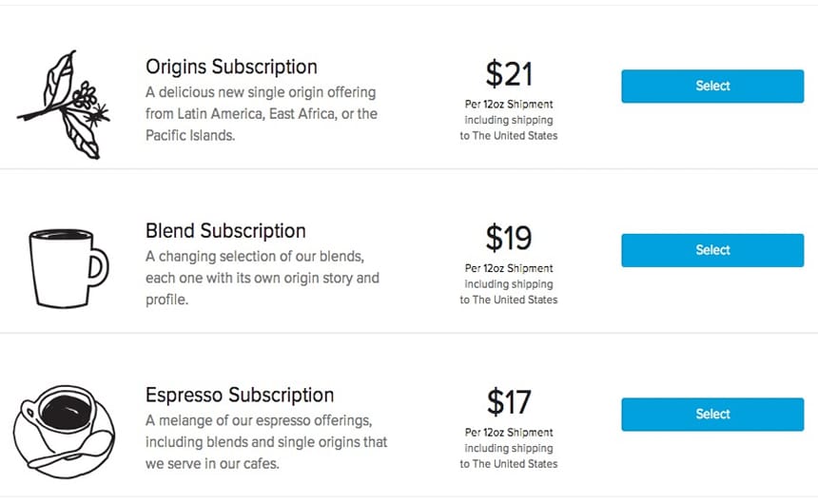Viewport: 818px width, 504px height.
Task: Click the coffee plant branch illustration
Action: 64,105
